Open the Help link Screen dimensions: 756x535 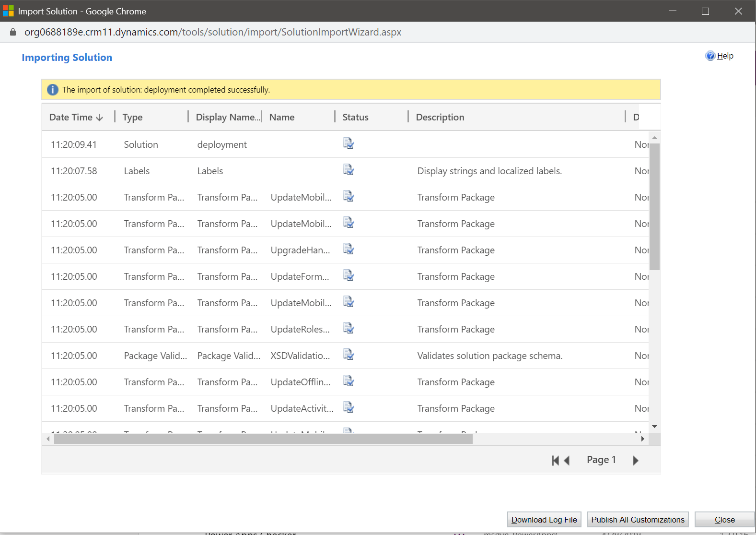[725, 56]
